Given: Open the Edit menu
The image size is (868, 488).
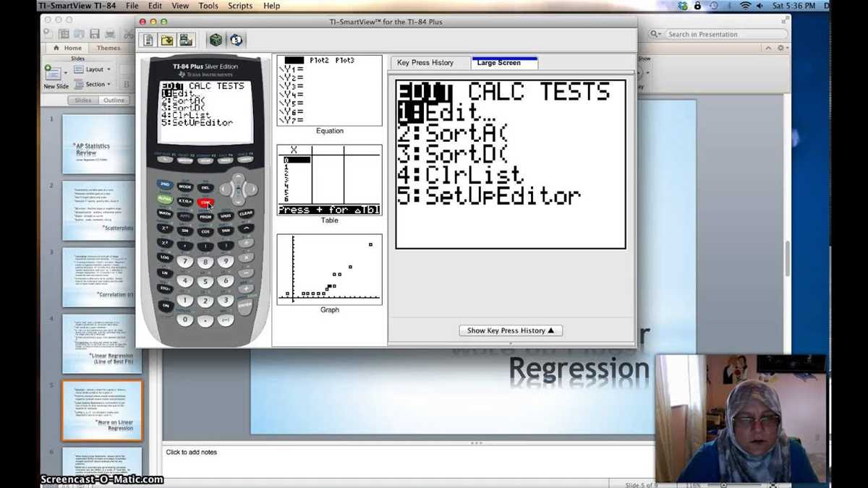Looking at the screenshot, I should click(x=155, y=6).
